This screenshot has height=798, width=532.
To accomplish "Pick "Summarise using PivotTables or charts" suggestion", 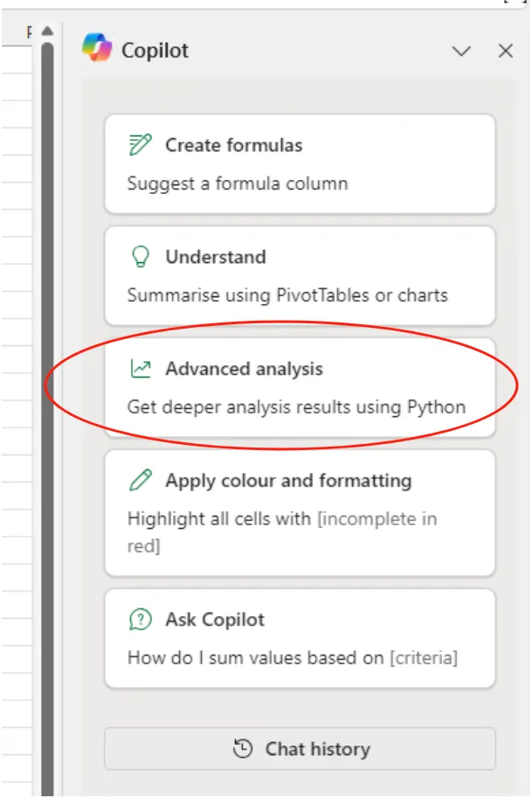I will click(x=287, y=295).
